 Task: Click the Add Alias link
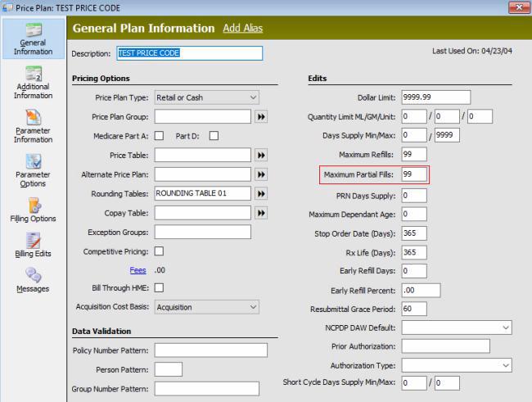click(x=243, y=28)
